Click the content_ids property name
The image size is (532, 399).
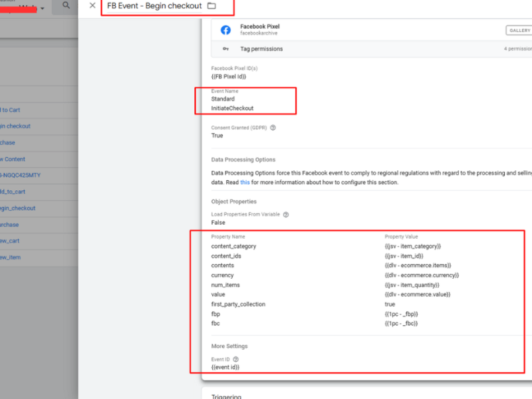(226, 256)
